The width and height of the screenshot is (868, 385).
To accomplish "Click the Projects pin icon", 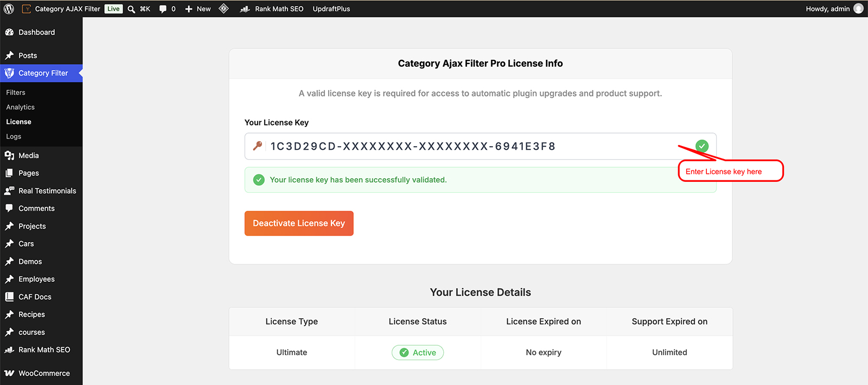I will coord(9,226).
